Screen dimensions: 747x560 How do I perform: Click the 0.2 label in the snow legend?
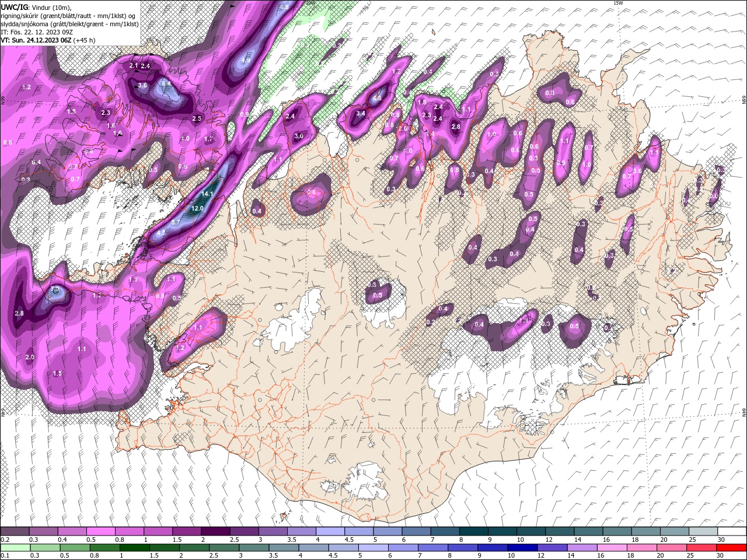click(5, 540)
